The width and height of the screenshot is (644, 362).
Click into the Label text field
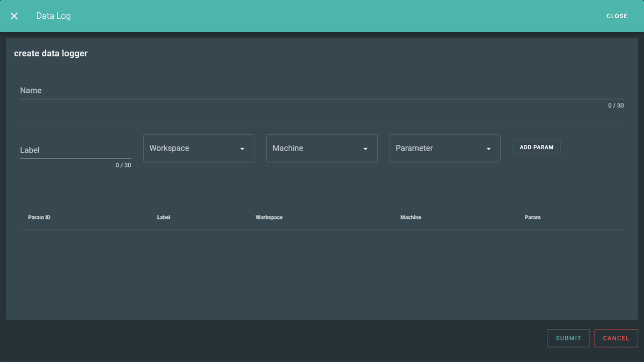point(75,150)
